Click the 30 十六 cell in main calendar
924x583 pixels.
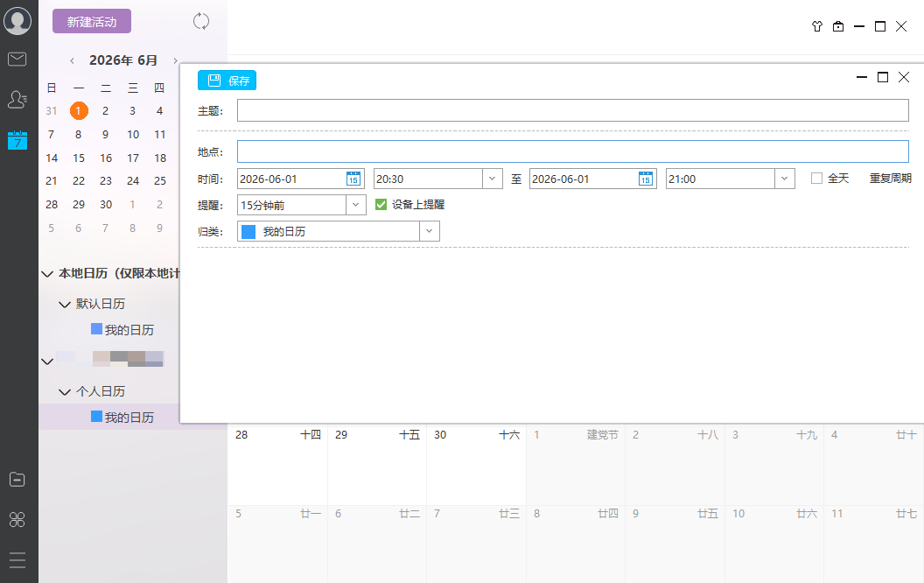click(x=476, y=465)
